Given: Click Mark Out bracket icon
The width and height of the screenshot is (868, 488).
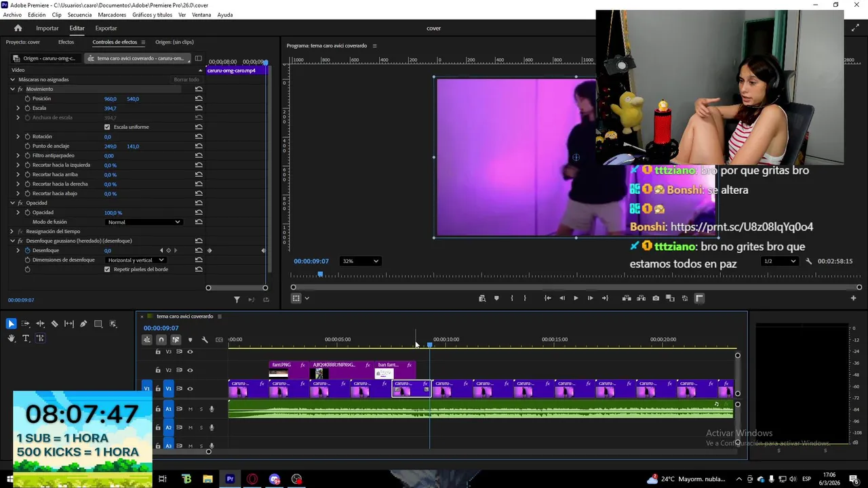Looking at the screenshot, I should [x=524, y=298].
